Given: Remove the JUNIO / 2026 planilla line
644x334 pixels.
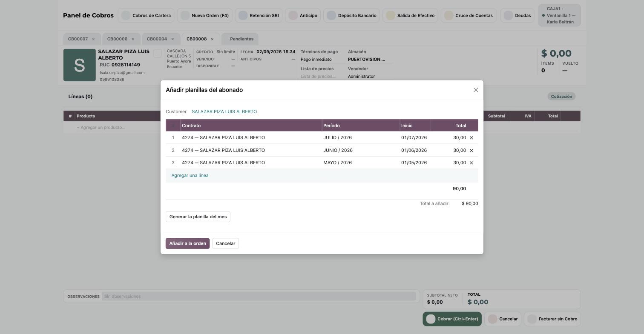Looking at the screenshot, I should (x=471, y=151).
